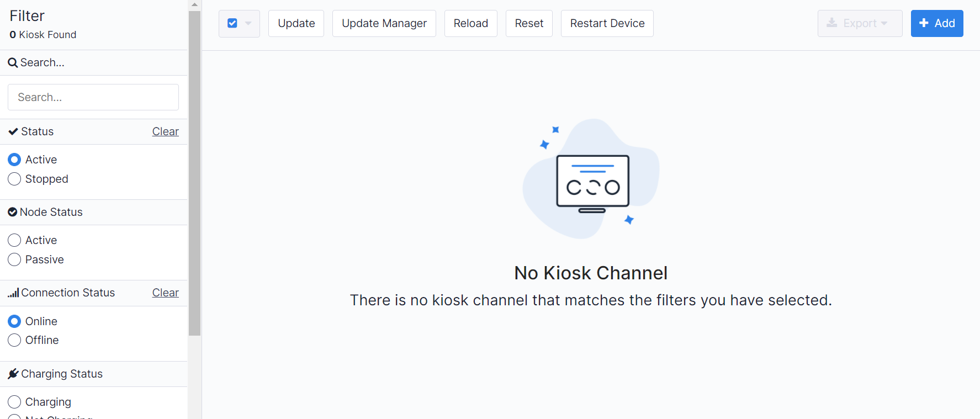Viewport: 980px width, 419px height.
Task: Open the Export dropdown menu
Action: (860, 23)
